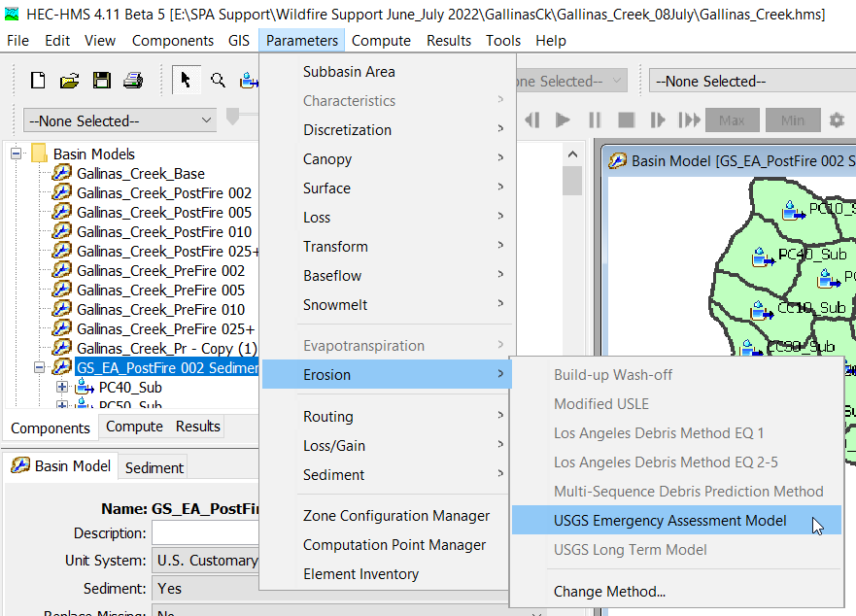Image resolution: width=856 pixels, height=616 pixels.
Task: Switch to the Results tab
Action: tap(197, 427)
